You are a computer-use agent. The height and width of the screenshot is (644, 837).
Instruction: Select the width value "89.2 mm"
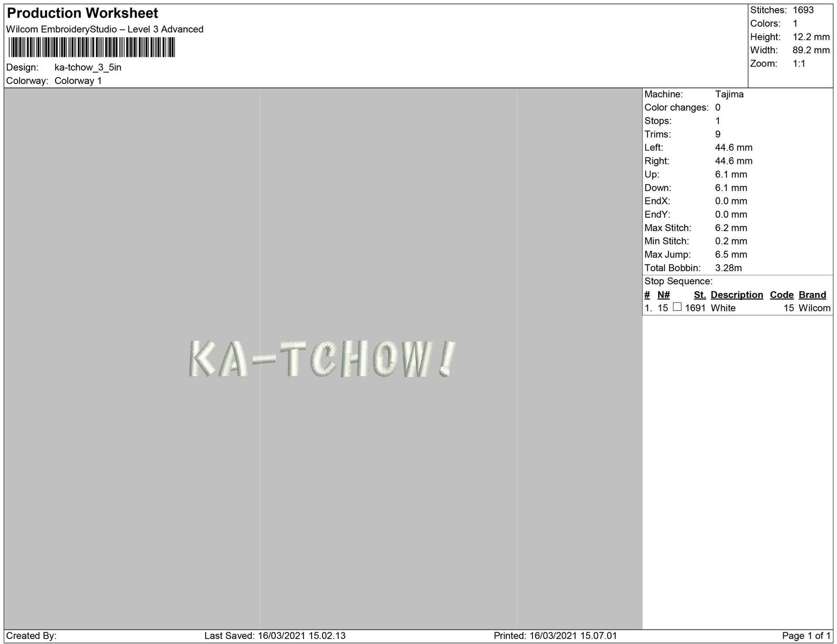pos(811,50)
